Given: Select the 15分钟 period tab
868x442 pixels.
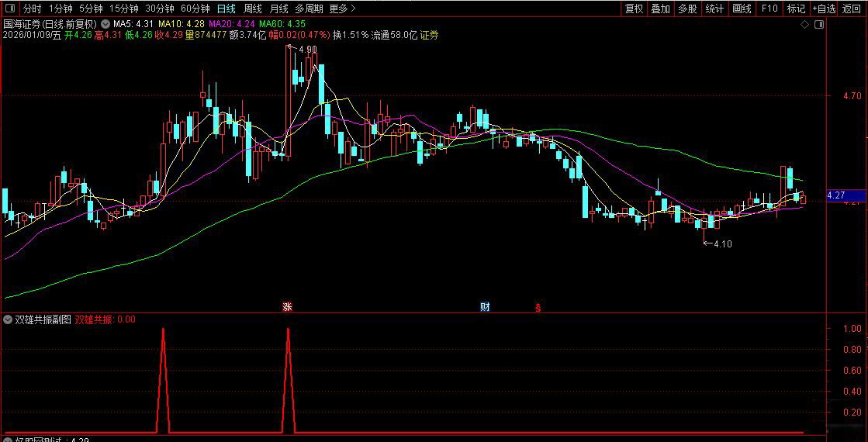Looking at the screenshot, I should pos(124,9).
